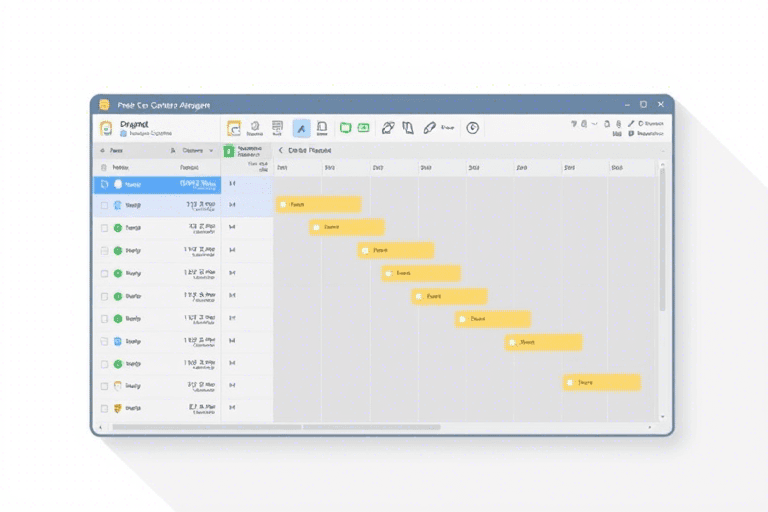The width and height of the screenshot is (768, 512).
Task: Select the pencil edit icon in toolbar
Action: [x=429, y=128]
